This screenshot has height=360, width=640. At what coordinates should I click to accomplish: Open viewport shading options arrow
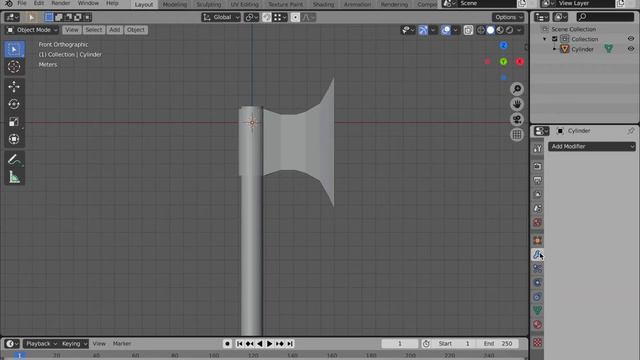(519, 30)
